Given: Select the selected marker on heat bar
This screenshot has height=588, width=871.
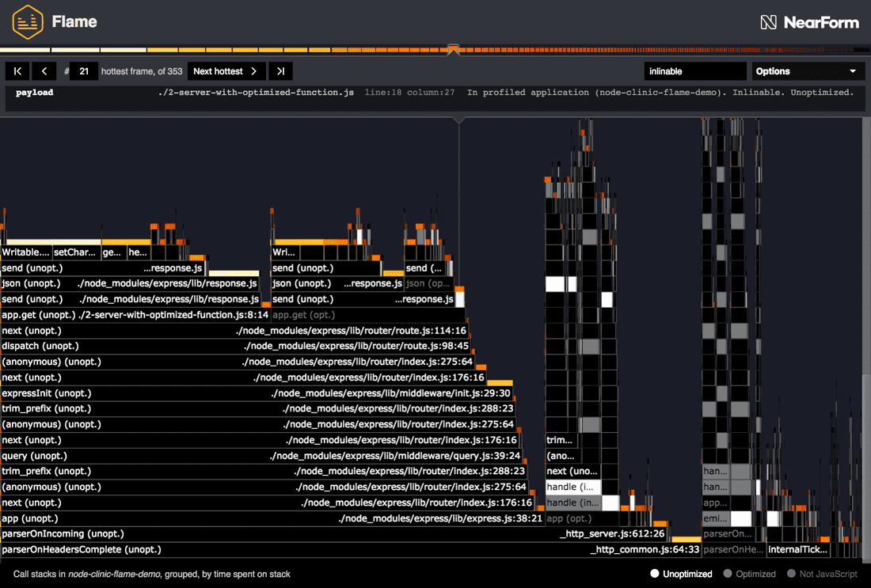Looking at the screenshot, I should [453, 49].
